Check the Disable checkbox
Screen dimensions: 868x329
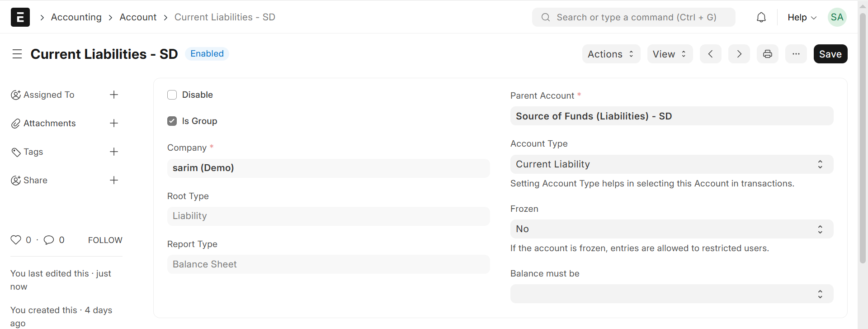click(172, 95)
